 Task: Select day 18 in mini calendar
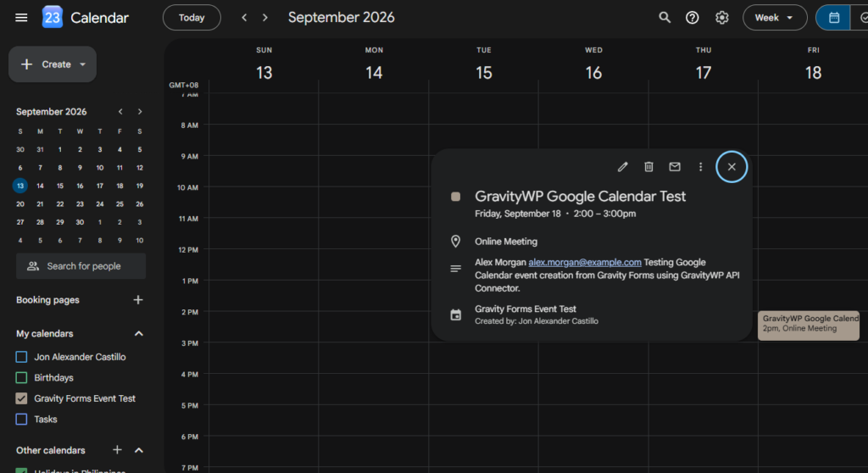pyautogui.click(x=120, y=186)
